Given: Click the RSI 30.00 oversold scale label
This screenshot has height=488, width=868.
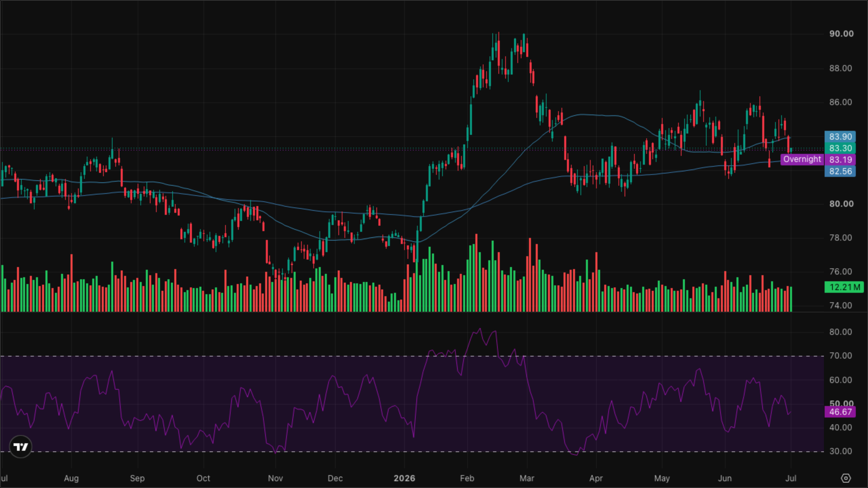Looking at the screenshot, I should tap(841, 451).
